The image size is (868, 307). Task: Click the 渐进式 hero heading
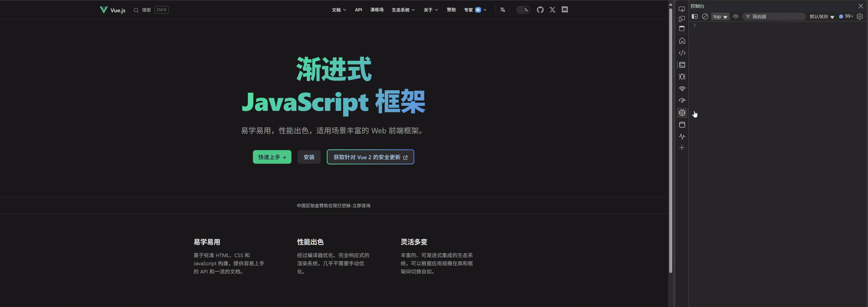(334, 69)
